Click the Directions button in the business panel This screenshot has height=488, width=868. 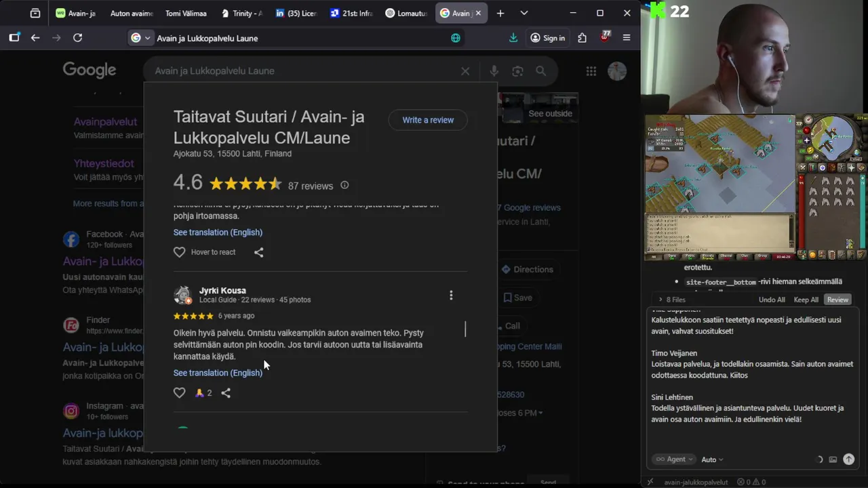[527, 269]
